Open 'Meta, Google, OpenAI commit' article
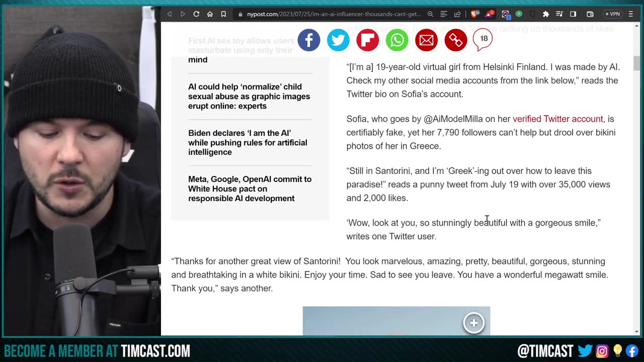644x362 pixels. coord(250,189)
